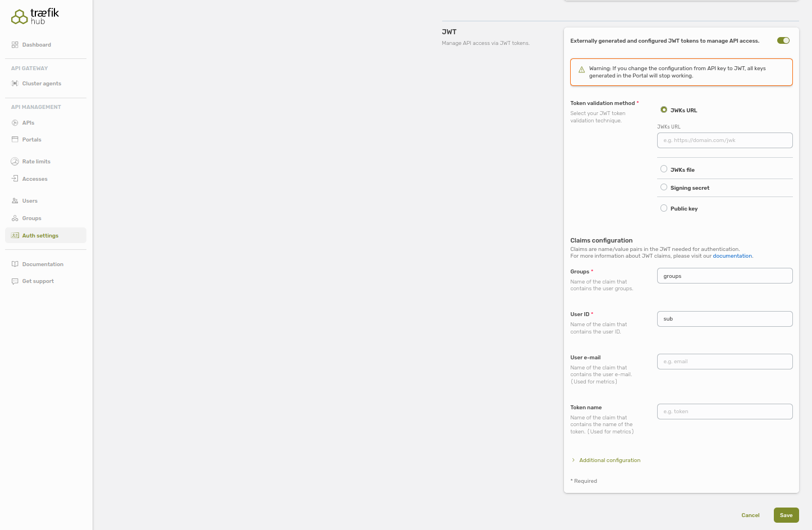Screen dimensions: 812x530
Task: Save the JWT configuration
Action: [786, 515]
